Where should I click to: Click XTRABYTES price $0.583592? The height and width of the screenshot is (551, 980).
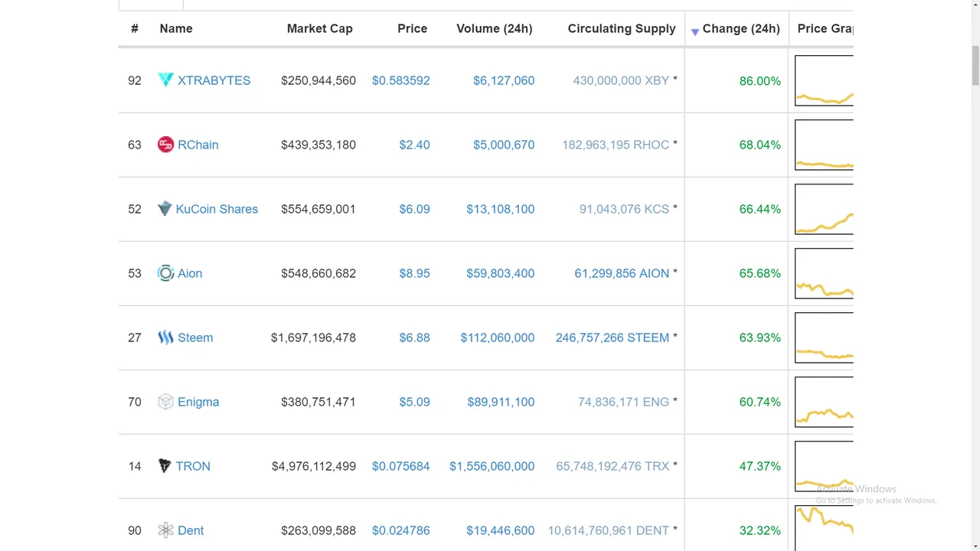click(x=400, y=80)
